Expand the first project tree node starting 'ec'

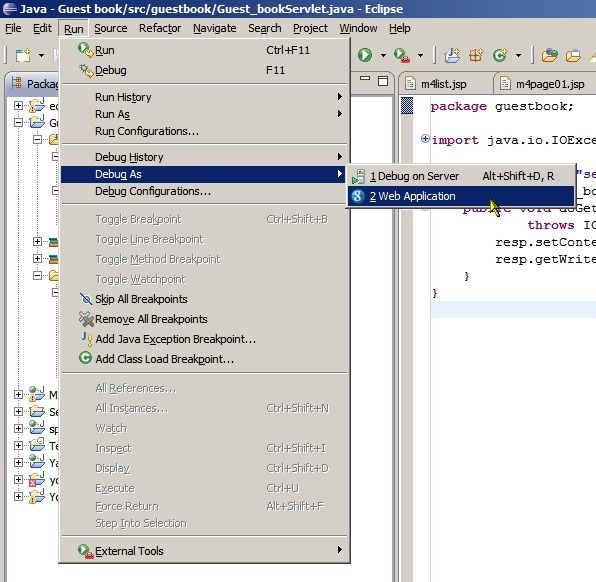click(18, 105)
